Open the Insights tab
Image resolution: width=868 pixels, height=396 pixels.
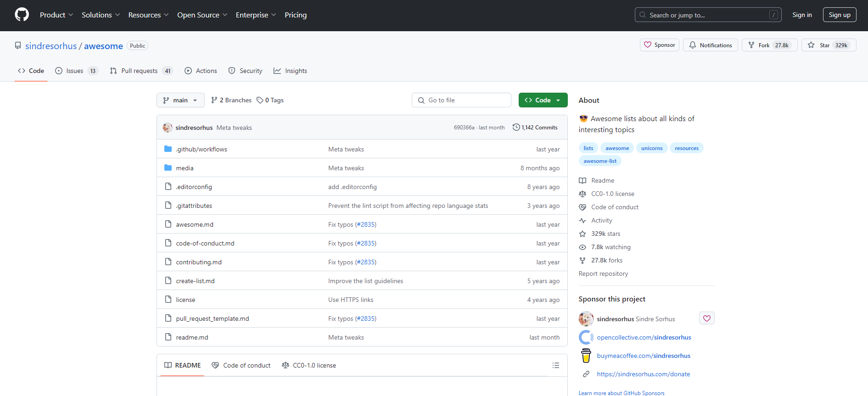[290, 71]
